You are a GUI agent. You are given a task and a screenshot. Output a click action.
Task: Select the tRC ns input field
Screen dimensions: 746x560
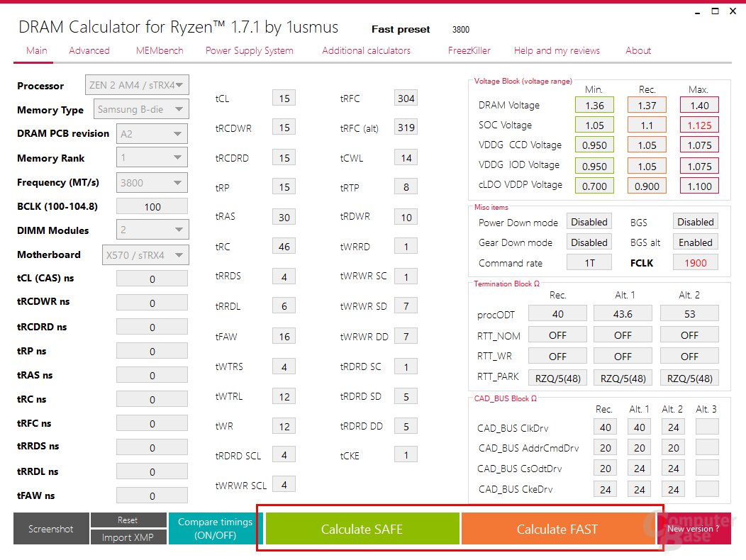pyautogui.click(x=152, y=399)
